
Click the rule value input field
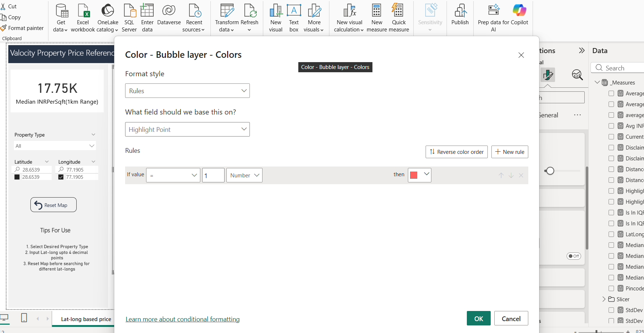[213, 175]
